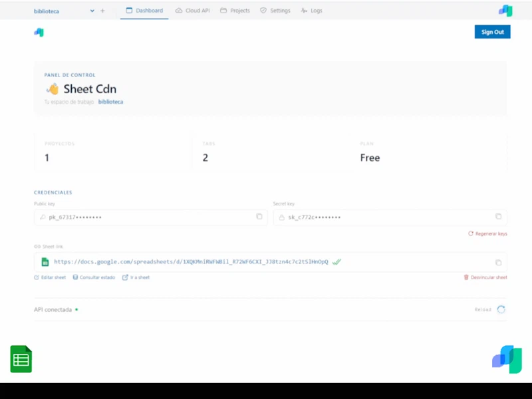The width and height of the screenshot is (532, 399).
Task: Click the Free plan card
Action: pyautogui.click(x=428, y=152)
